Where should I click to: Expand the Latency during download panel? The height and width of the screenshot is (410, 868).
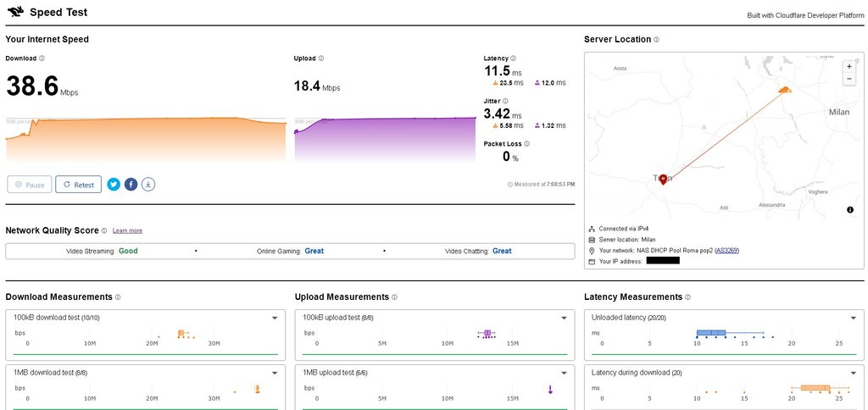(x=854, y=373)
